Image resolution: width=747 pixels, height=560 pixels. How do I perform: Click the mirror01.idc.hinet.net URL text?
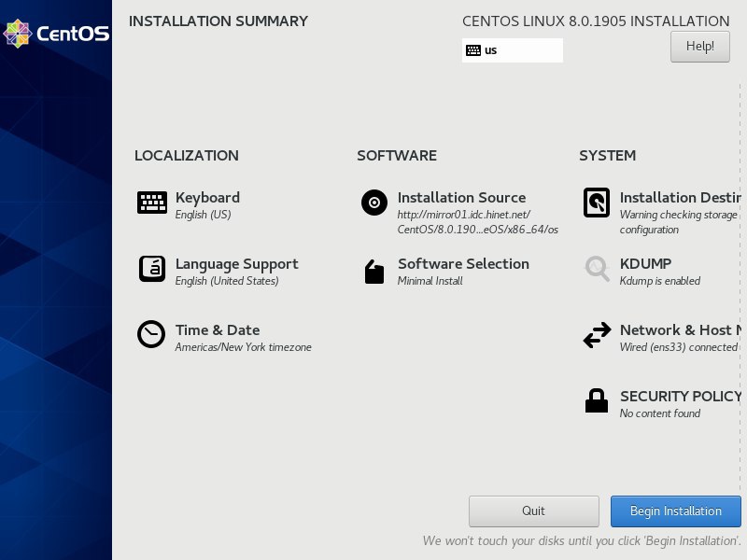[478, 222]
